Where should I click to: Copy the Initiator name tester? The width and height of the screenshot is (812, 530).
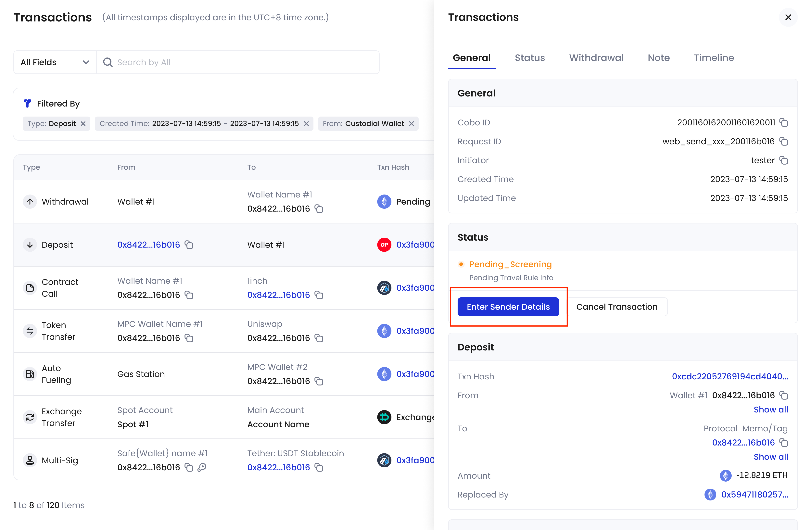point(784,160)
